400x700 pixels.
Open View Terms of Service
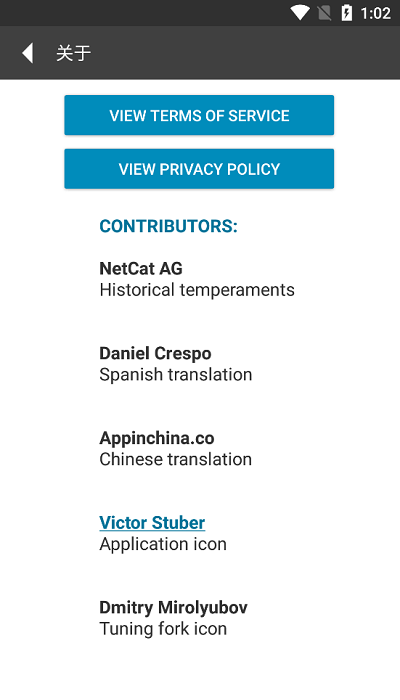click(199, 115)
